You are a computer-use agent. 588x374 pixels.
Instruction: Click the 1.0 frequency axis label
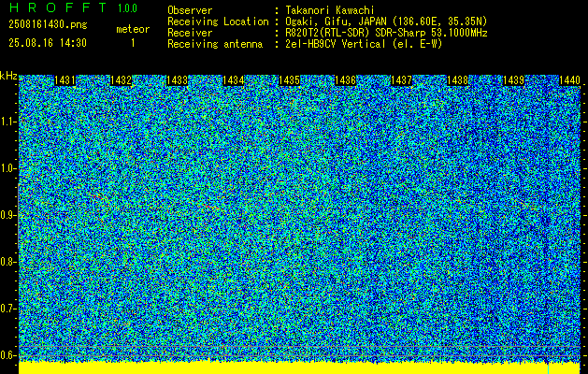click(8, 168)
